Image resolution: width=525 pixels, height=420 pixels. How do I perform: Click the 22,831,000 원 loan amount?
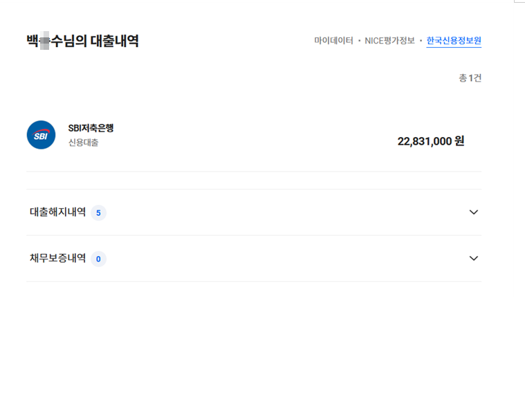pos(430,141)
